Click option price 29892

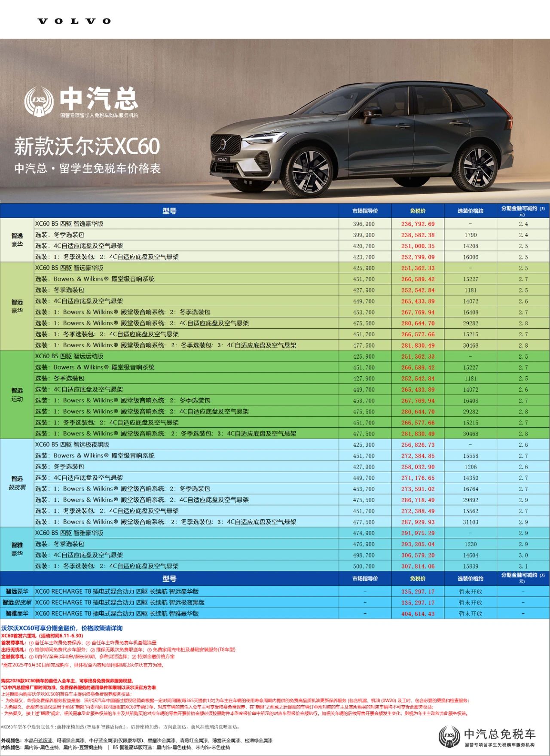[x=471, y=500]
